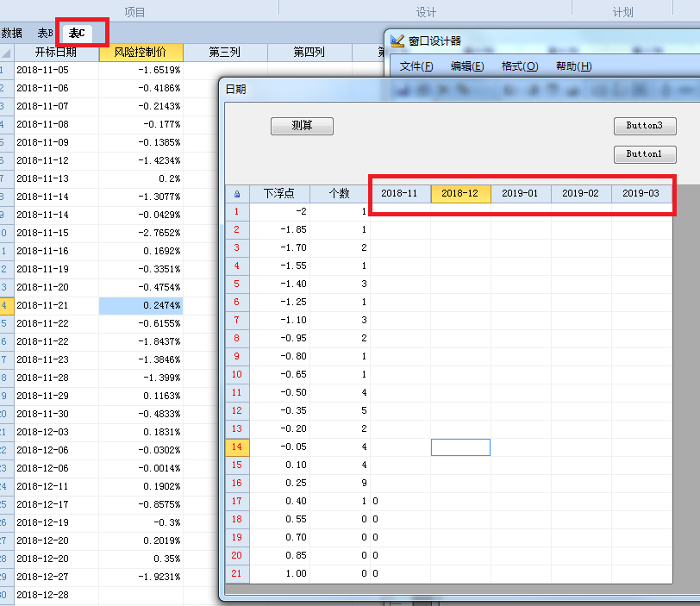
Task: Open the 文件(F) menu
Action: 416,66
